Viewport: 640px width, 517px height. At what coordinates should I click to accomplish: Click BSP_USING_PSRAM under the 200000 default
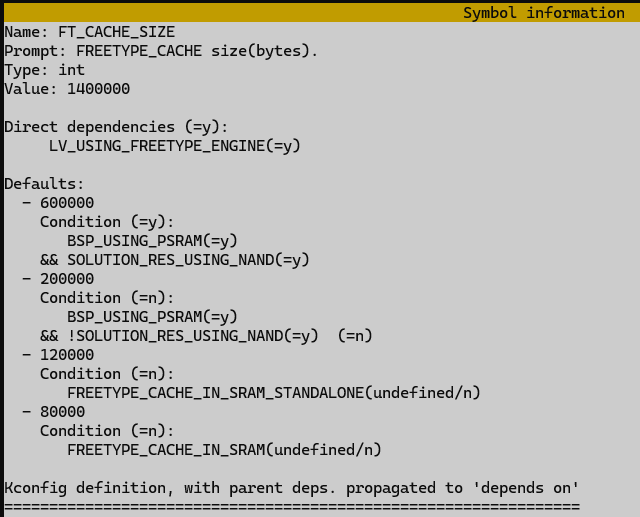point(152,317)
